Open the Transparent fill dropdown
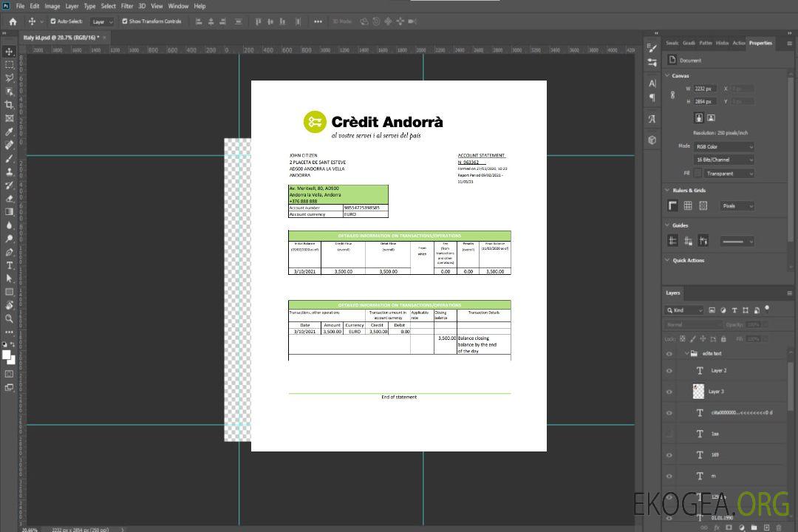 point(729,174)
